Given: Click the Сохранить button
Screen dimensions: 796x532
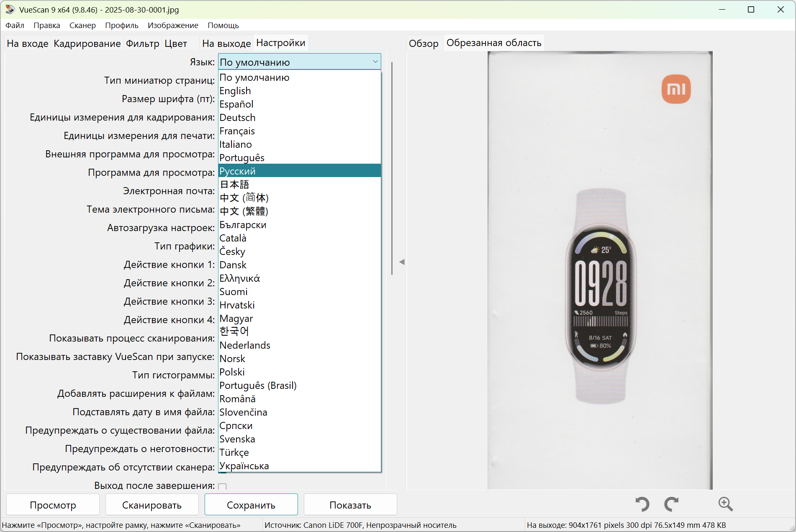Looking at the screenshot, I should point(251,505).
